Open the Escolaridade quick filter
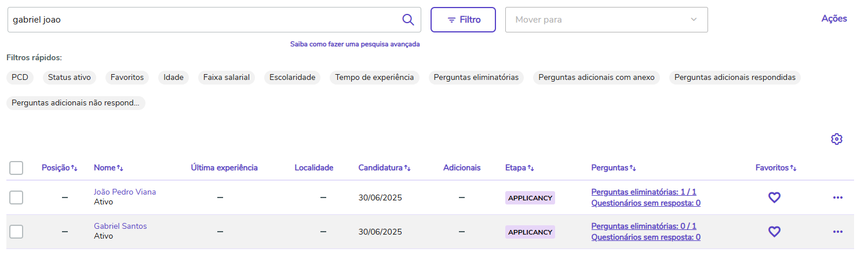The image size is (868, 256). point(292,77)
